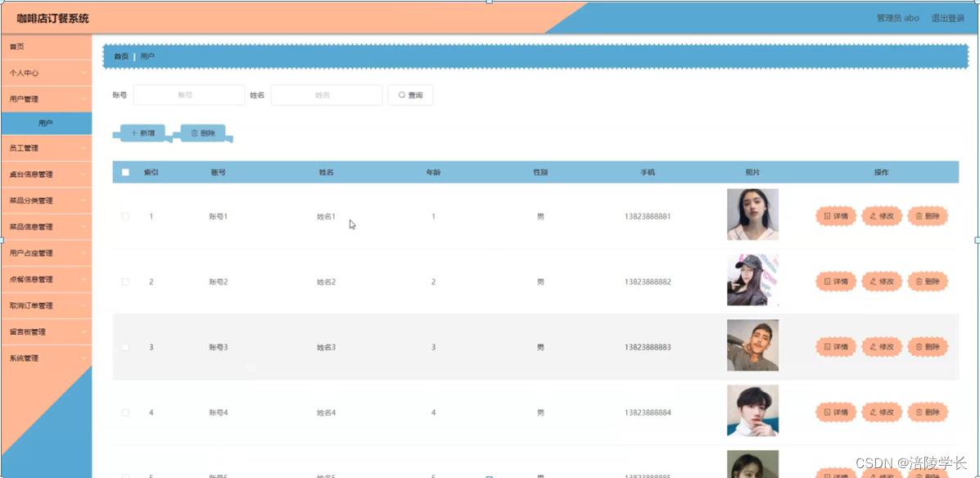Image resolution: width=980 pixels, height=478 pixels.
Task: Click the 年龄 column header
Action: (433, 173)
